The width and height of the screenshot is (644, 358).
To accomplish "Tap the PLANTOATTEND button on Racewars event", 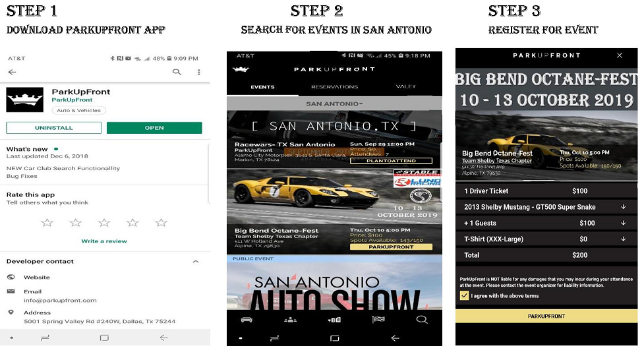I will 391,161.
